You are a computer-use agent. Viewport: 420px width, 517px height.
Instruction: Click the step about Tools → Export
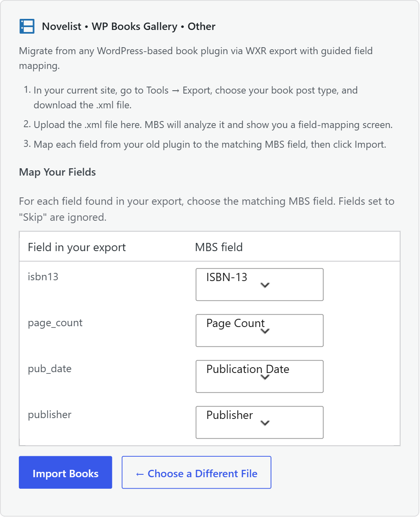pos(196,98)
